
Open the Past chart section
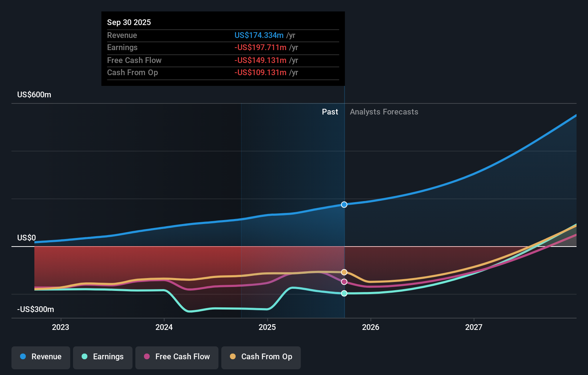[330, 112]
